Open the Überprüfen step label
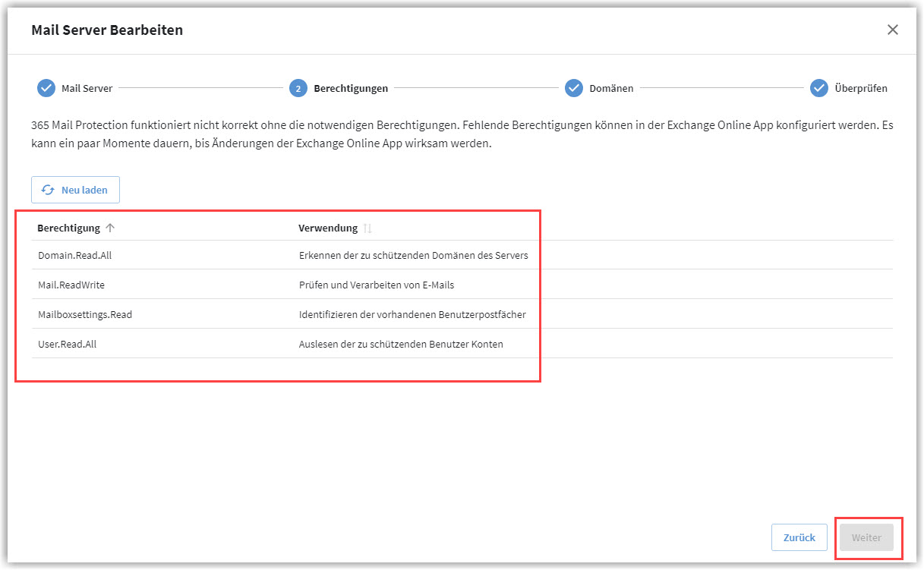 pos(860,88)
